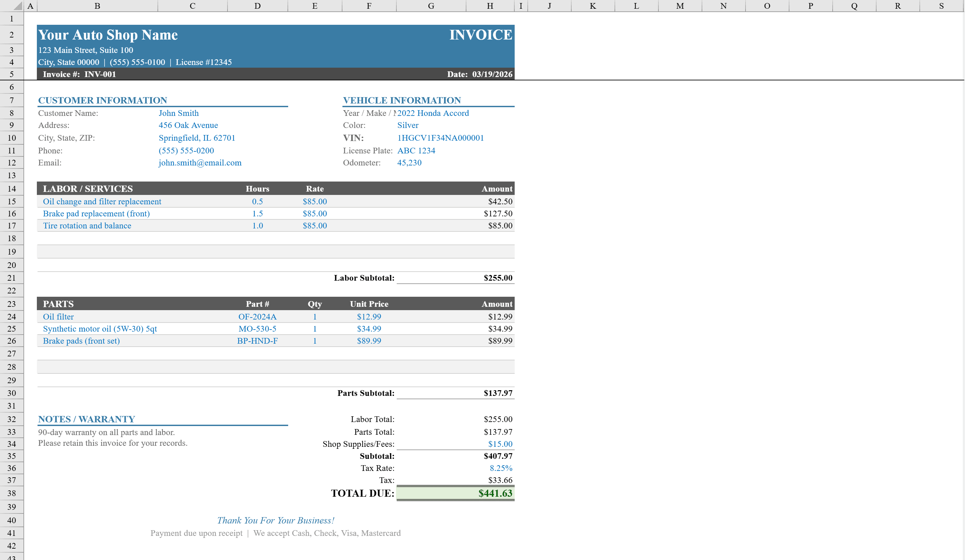The image size is (965, 560).
Task: Select column H header
Action: (x=490, y=6)
